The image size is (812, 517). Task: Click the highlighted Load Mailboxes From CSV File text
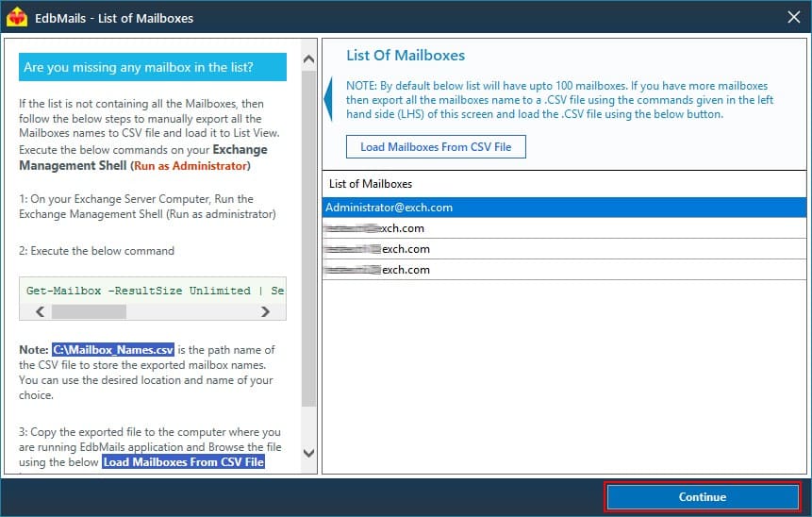pos(183,461)
